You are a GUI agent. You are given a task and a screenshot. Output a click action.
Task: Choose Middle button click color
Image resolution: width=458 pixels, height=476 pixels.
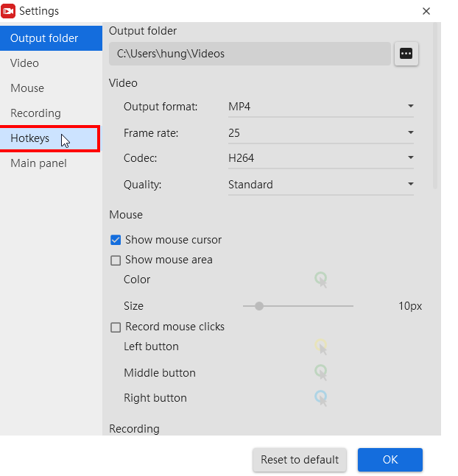point(321,372)
